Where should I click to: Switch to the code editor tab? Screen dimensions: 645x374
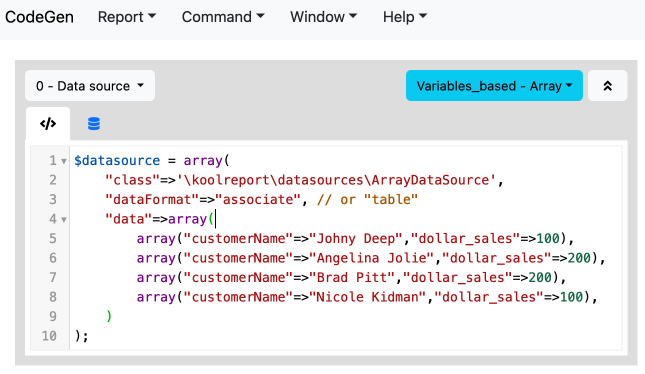coord(48,123)
